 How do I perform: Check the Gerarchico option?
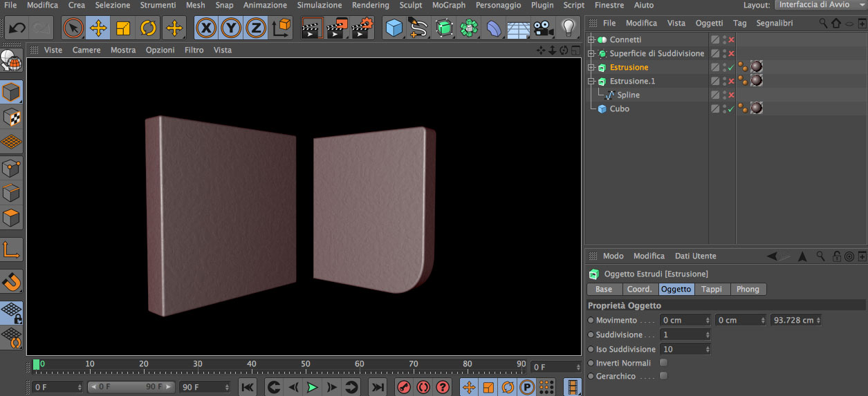coord(664,376)
